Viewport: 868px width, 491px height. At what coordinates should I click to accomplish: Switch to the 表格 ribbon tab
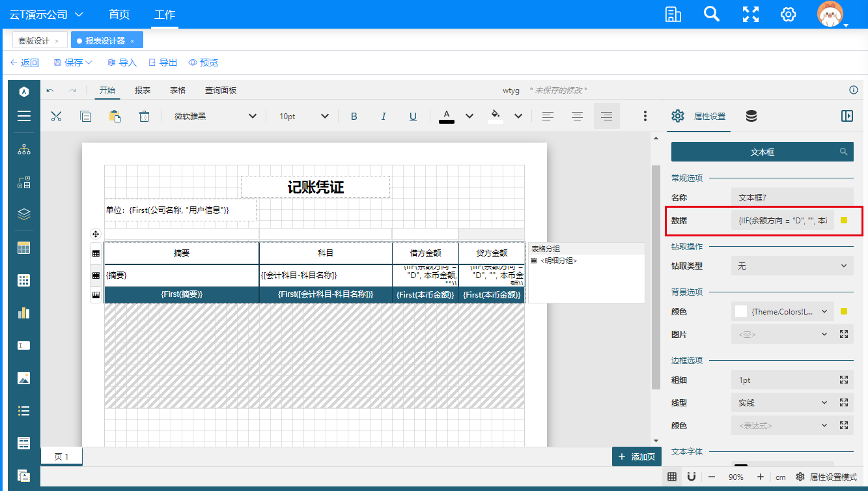(177, 91)
